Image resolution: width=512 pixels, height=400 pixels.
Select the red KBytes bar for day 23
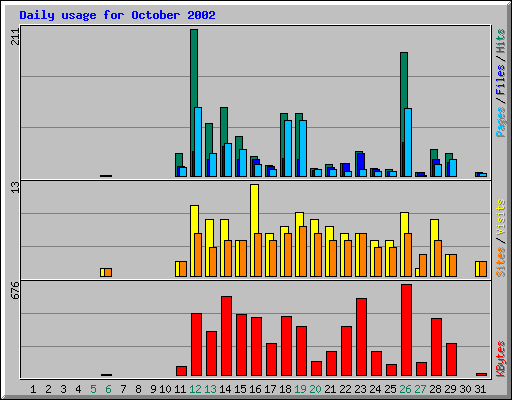click(x=361, y=337)
